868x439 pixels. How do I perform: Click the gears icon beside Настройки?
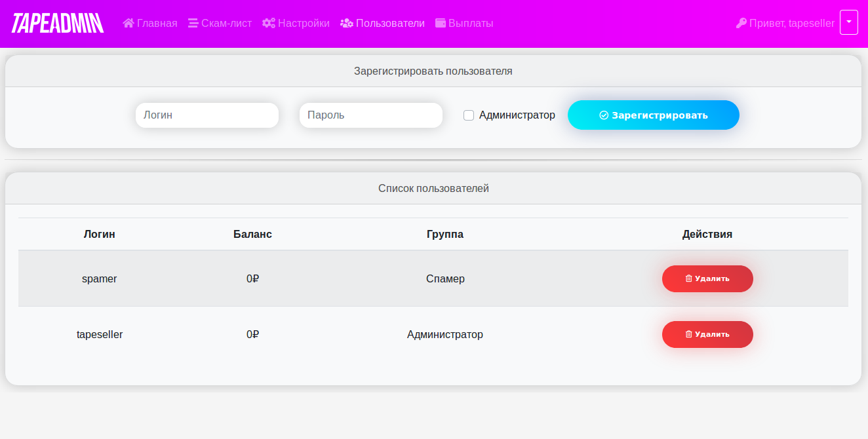click(x=268, y=23)
